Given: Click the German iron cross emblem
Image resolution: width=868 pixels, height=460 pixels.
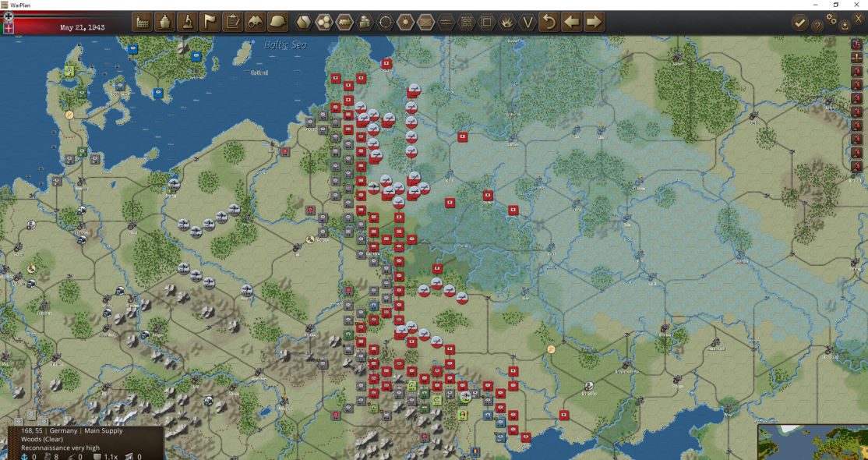Looking at the screenshot, I should [x=9, y=16].
